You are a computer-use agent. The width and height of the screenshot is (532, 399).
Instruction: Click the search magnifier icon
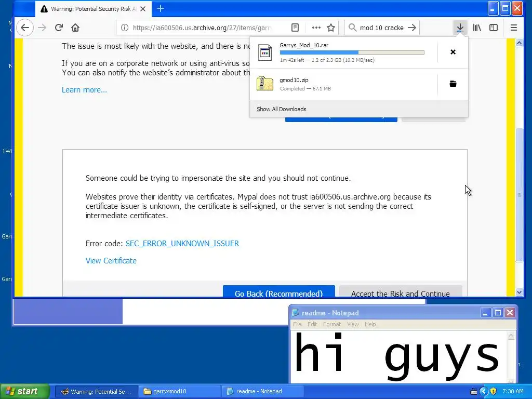(x=353, y=28)
